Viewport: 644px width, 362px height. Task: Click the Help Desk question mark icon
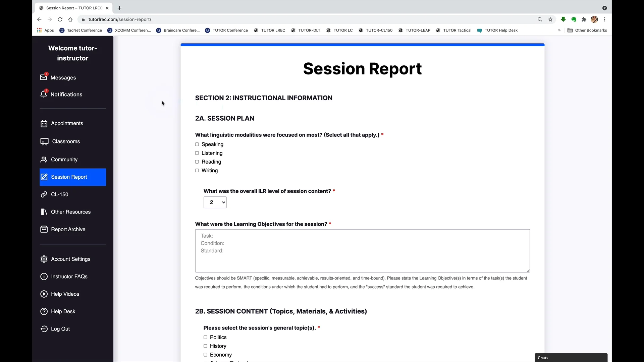pos(44,311)
